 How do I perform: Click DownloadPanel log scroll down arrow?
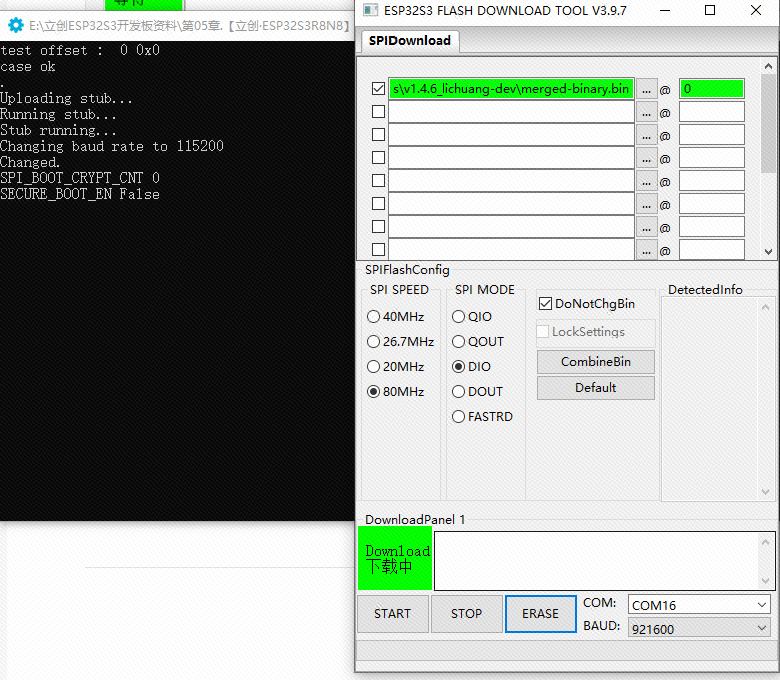(766, 581)
